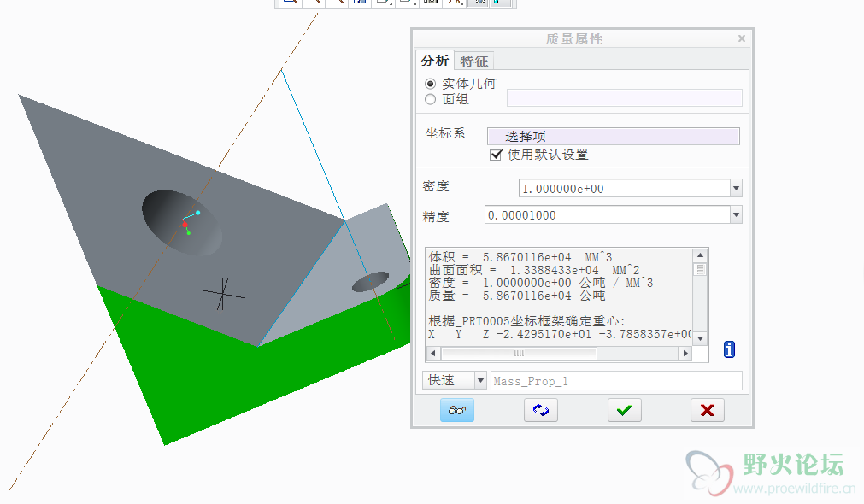Screen dimensions: 864x504
Task: Click the vertical scrollbar thumb in results
Action: [x=700, y=269]
